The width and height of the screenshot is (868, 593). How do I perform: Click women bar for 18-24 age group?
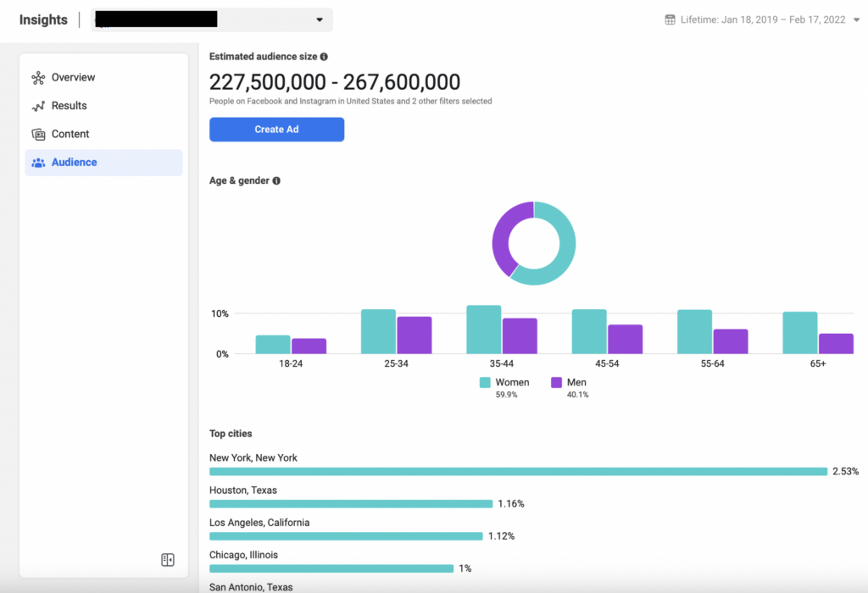[273, 345]
